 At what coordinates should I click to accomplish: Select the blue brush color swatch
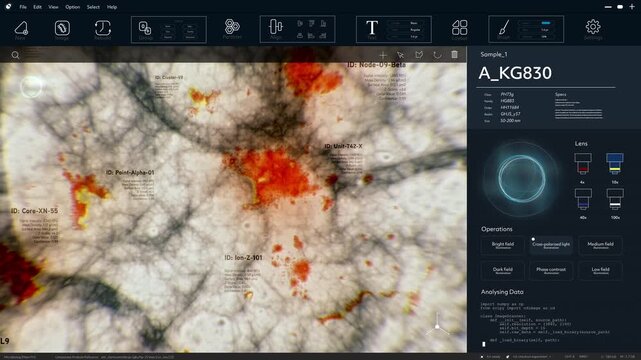coord(546,23)
